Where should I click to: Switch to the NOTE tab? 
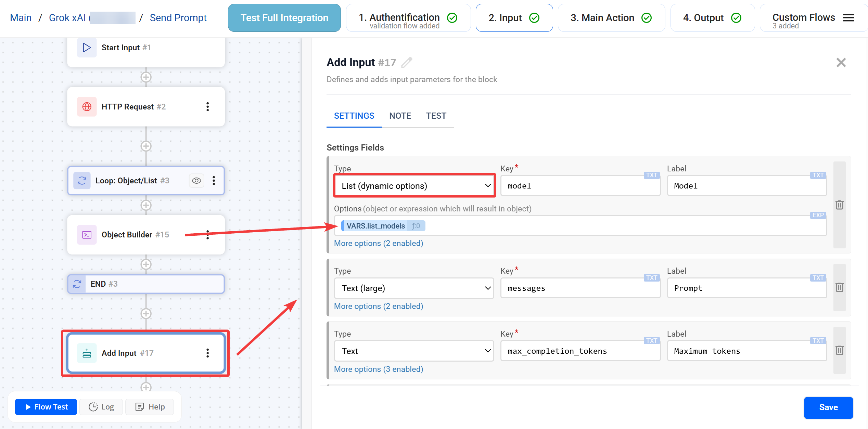[400, 116]
